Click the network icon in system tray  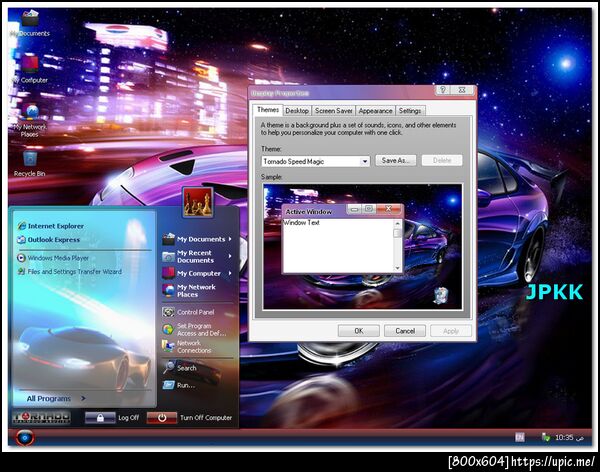546,437
